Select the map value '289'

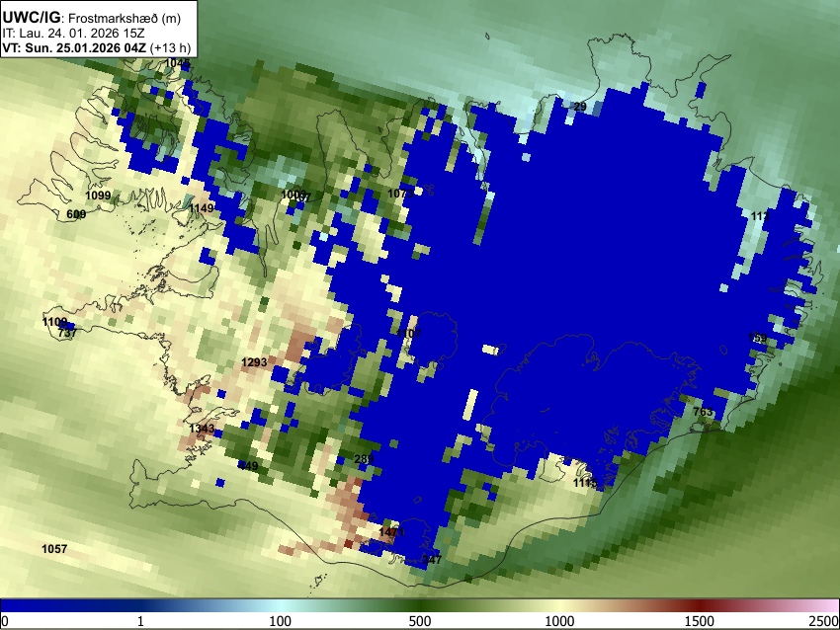[364, 459]
